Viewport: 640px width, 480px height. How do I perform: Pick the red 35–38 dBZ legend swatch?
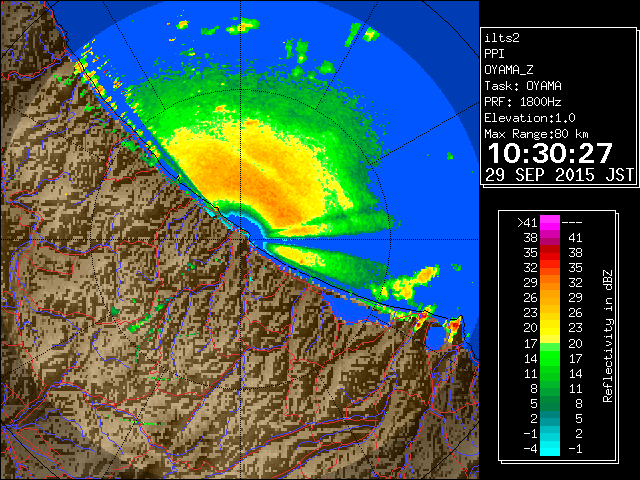tap(550, 253)
